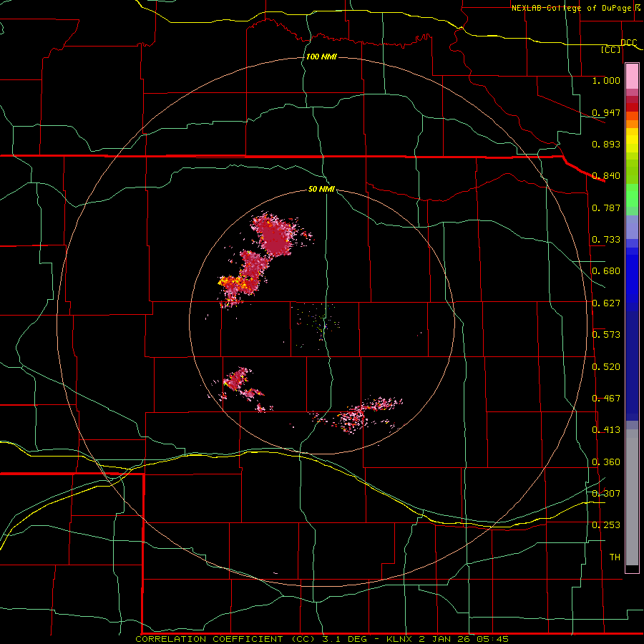Select the 0.893 scale value
This screenshot has width=644, height=644.
coord(606,144)
